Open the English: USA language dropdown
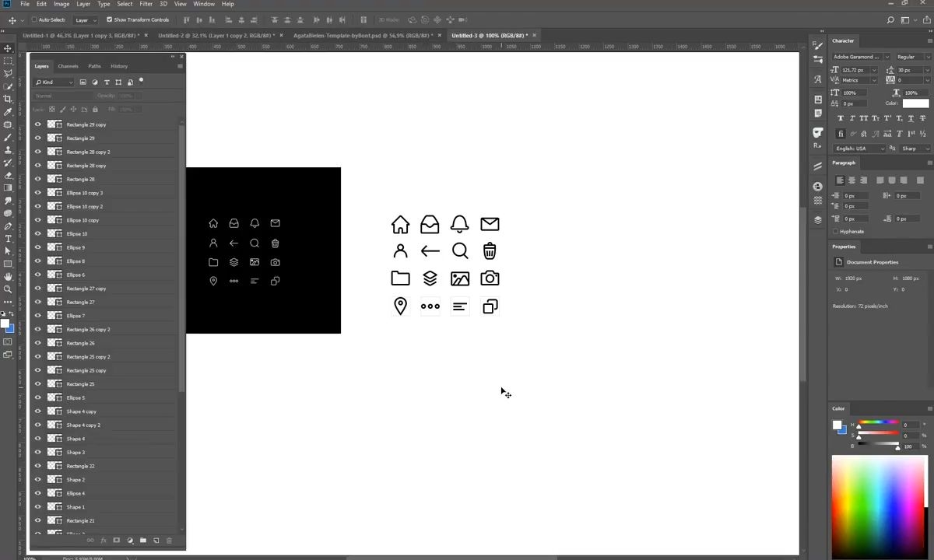Image resolution: width=934 pixels, height=560 pixels. tap(859, 149)
